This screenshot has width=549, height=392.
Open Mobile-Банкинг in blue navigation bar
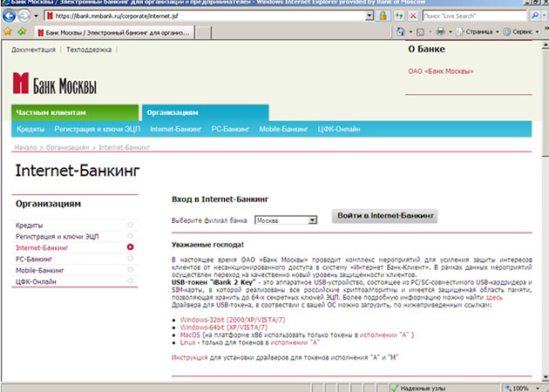[283, 129]
